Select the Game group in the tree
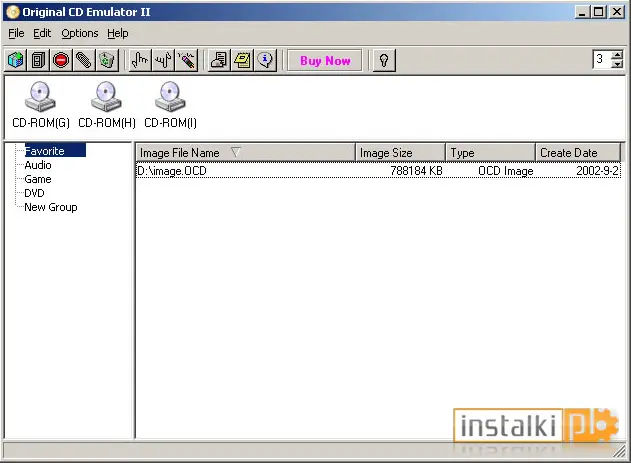Screen dimensions: 631x463 tap(38, 179)
